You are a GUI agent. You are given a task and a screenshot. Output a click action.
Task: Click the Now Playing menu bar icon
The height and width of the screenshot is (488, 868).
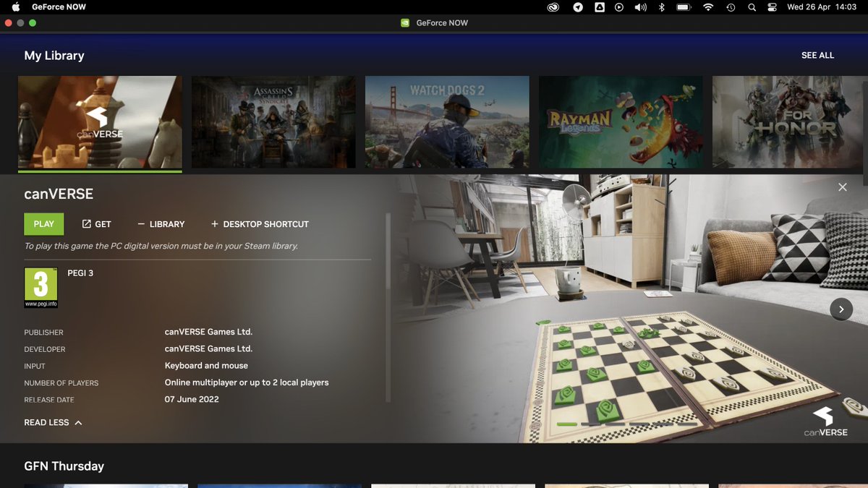tap(619, 7)
